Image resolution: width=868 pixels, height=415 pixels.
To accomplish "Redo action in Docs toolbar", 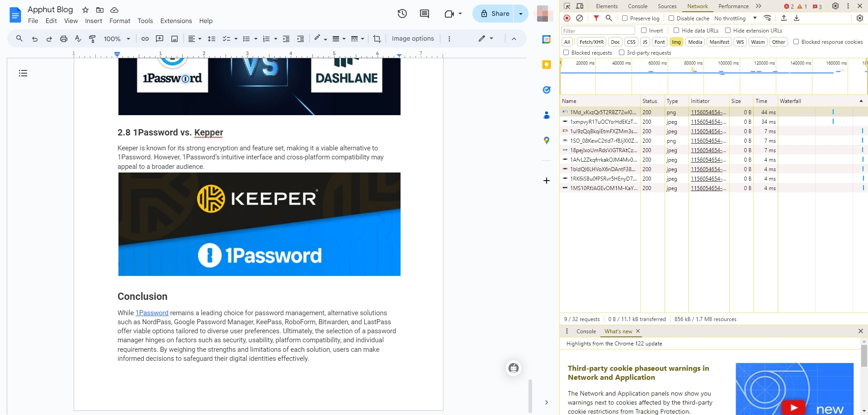I will click(49, 39).
